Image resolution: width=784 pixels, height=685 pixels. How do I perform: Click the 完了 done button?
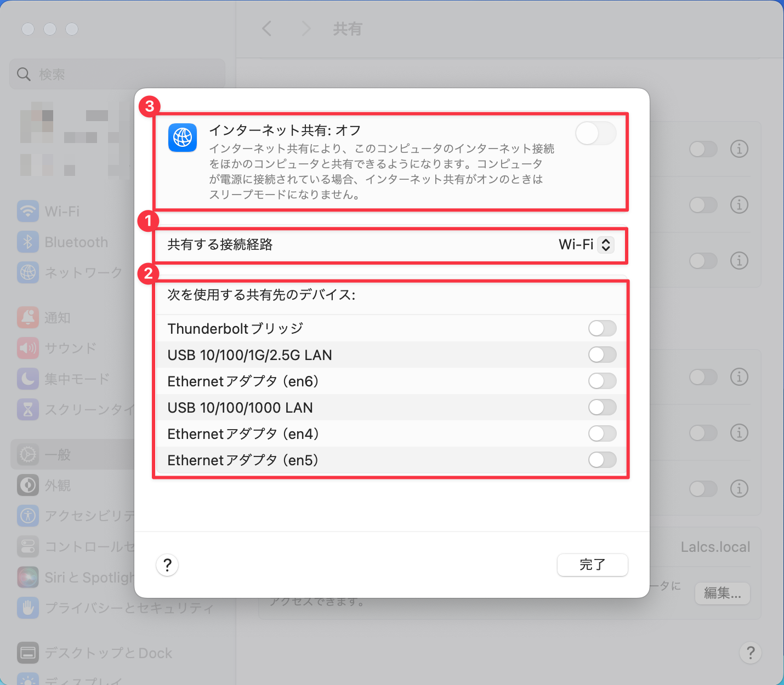coord(592,564)
